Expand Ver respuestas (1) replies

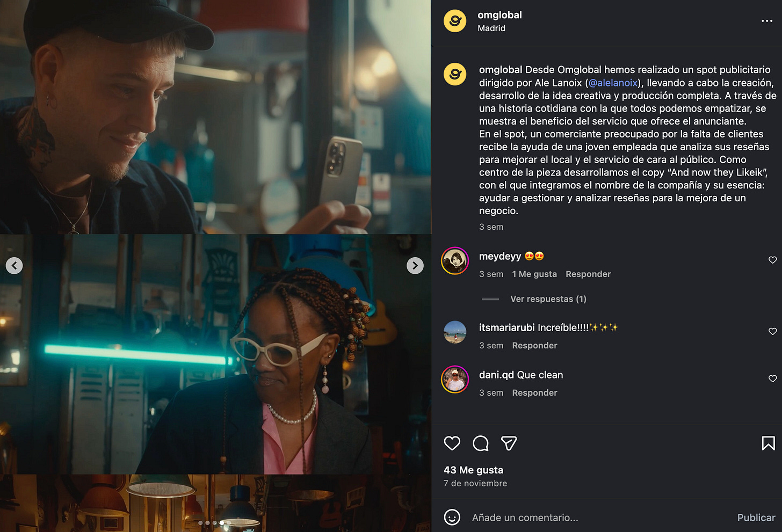point(548,299)
